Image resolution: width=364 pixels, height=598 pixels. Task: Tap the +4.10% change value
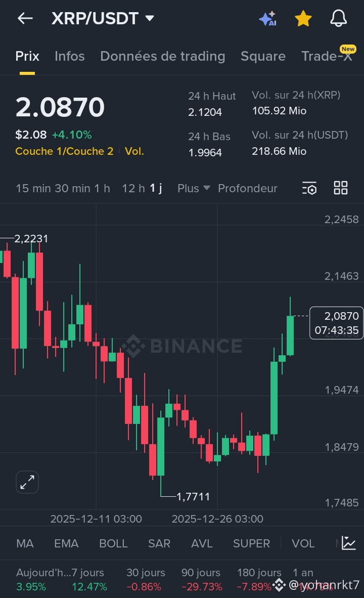(72, 135)
